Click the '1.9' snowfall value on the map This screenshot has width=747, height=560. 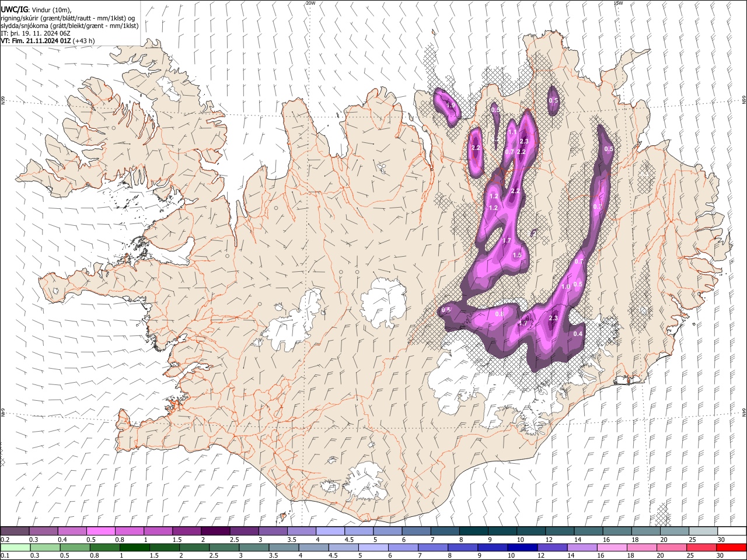click(451, 106)
